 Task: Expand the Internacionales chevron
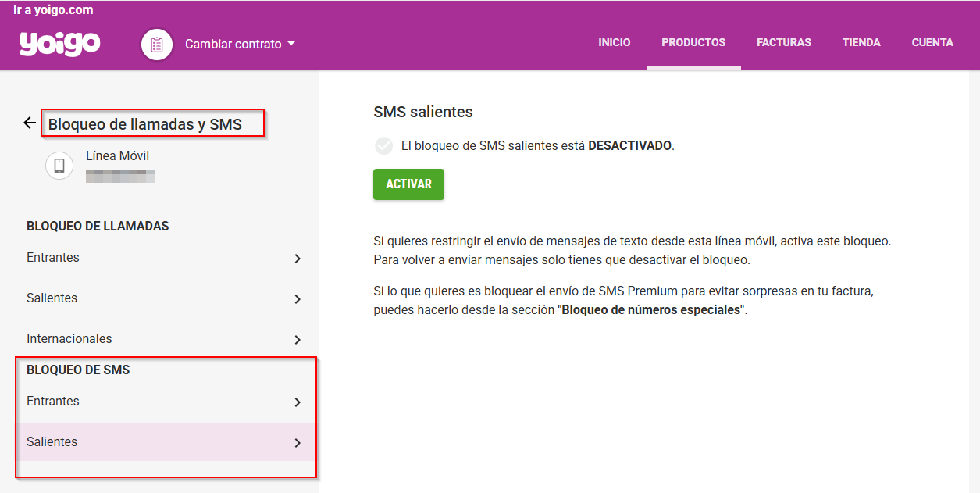pos(297,339)
